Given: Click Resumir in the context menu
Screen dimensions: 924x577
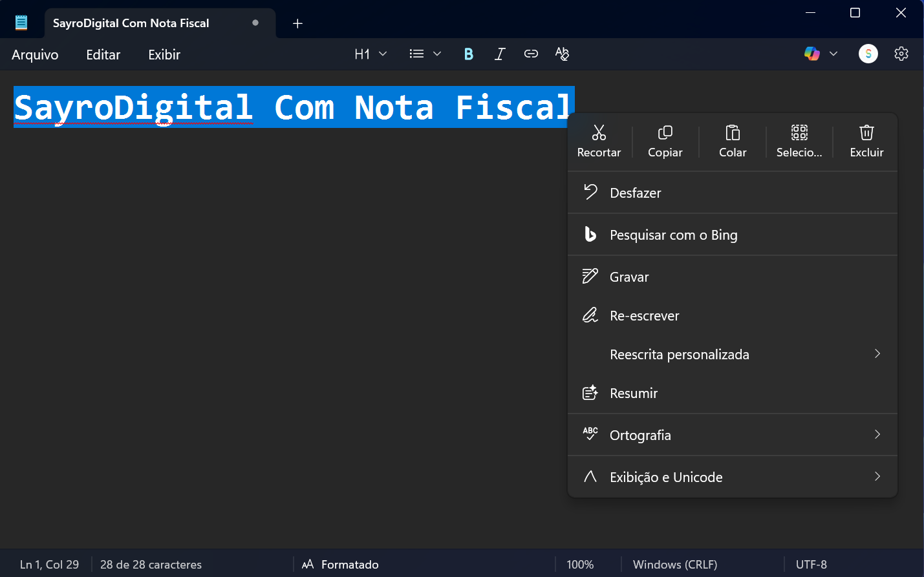Looking at the screenshot, I should [x=634, y=393].
